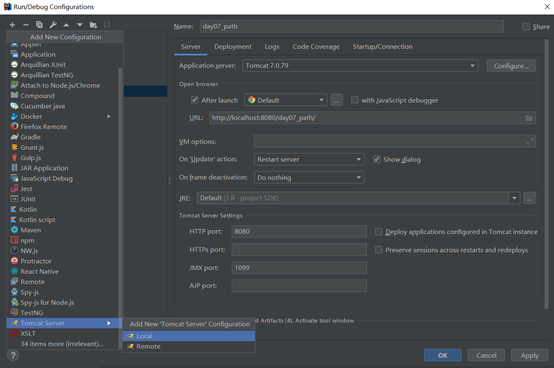Open the Tomcat Server submenu
Image resolution: width=554 pixels, height=368 pixels.
pyautogui.click(x=64, y=323)
